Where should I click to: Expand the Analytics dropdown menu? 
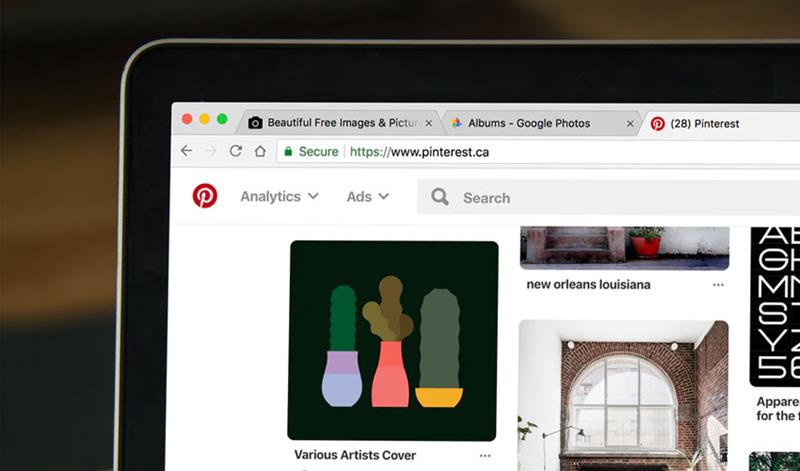tap(279, 197)
